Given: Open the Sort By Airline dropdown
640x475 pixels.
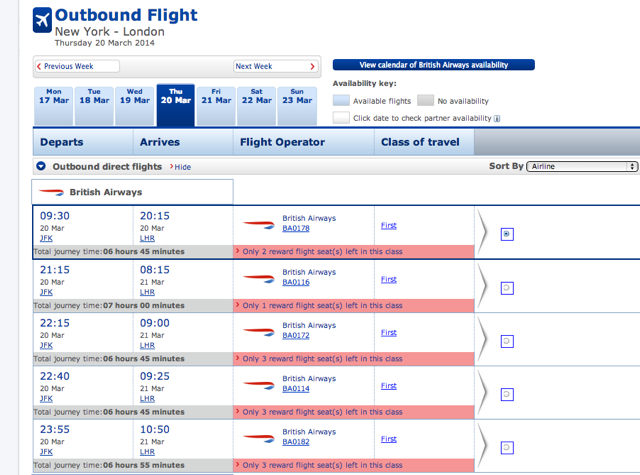Looking at the screenshot, I should tap(582, 166).
